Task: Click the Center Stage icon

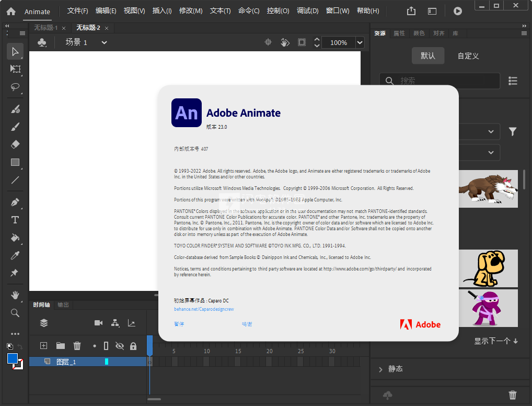Action: (268, 42)
